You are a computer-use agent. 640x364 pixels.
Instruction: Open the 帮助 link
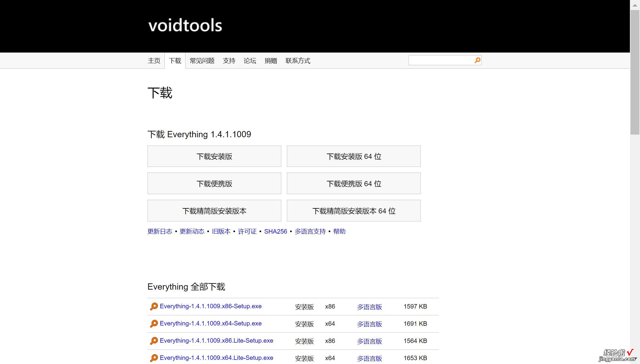point(339,232)
